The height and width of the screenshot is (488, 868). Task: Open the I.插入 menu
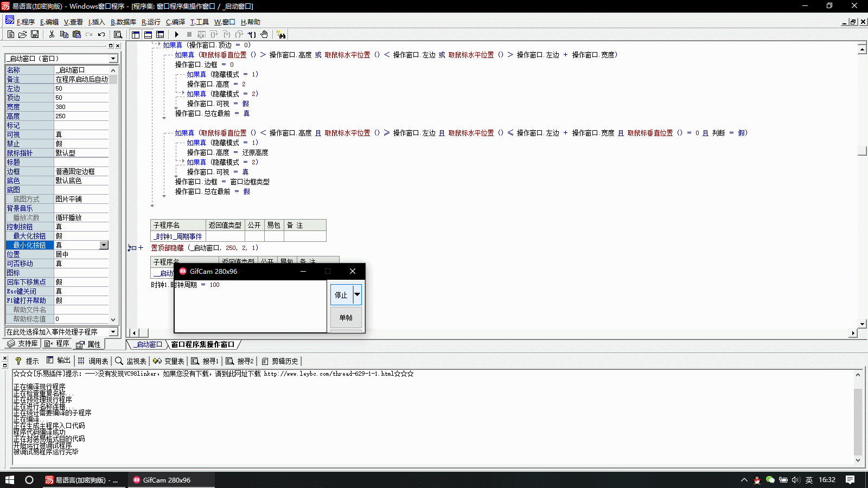(x=97, y=22)
